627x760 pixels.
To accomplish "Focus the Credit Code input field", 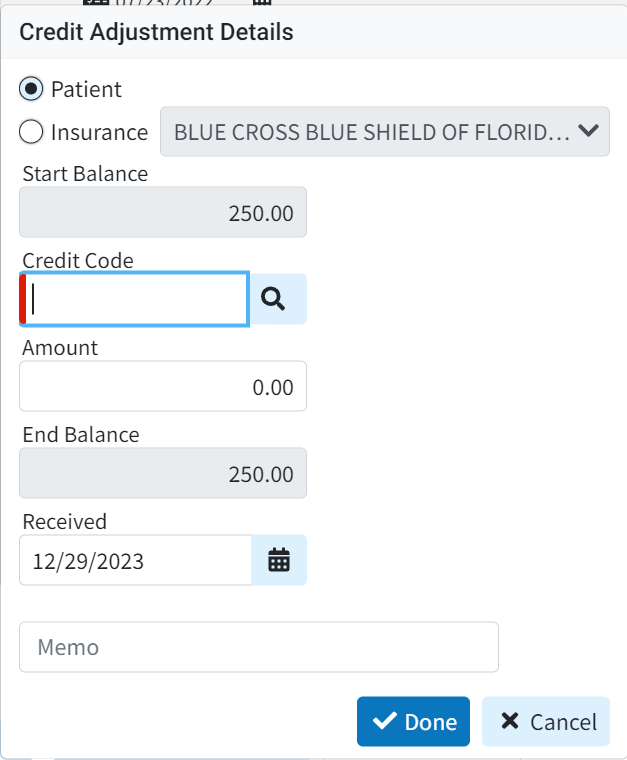I will pyautogui.click(x=135, y=298).
